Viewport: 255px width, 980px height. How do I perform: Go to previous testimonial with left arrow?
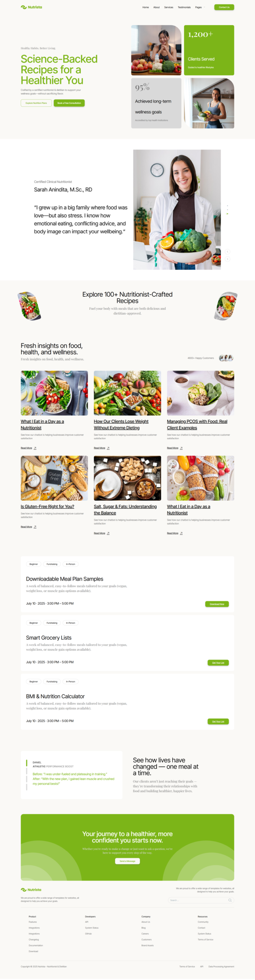pyautogui.click(x=227, y=252)
